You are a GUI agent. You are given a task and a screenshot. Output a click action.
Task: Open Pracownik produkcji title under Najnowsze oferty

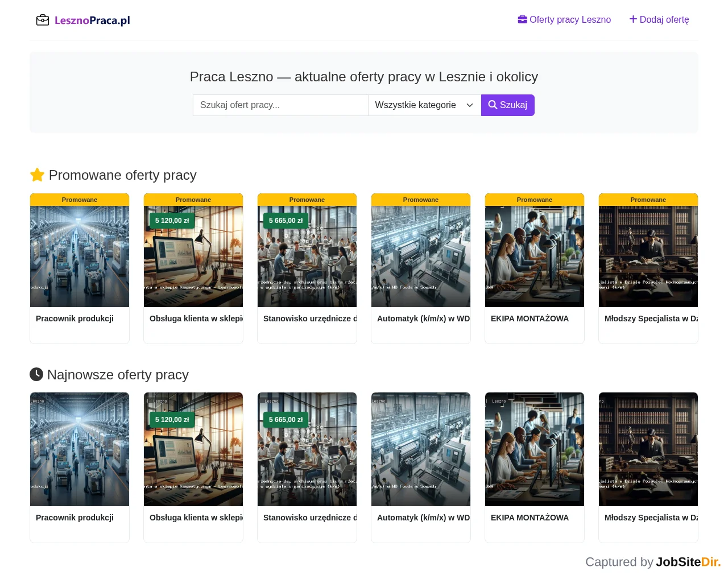tap(75, 518)
